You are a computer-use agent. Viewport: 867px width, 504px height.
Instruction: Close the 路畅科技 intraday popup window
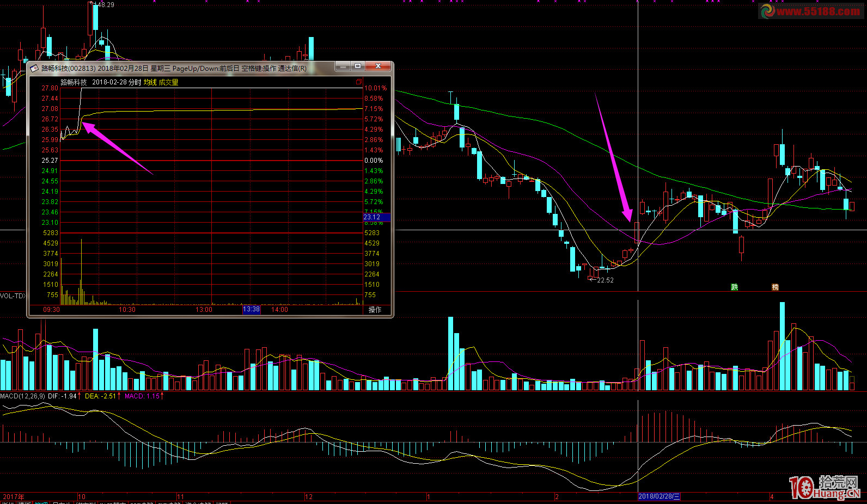click(378, 66)
